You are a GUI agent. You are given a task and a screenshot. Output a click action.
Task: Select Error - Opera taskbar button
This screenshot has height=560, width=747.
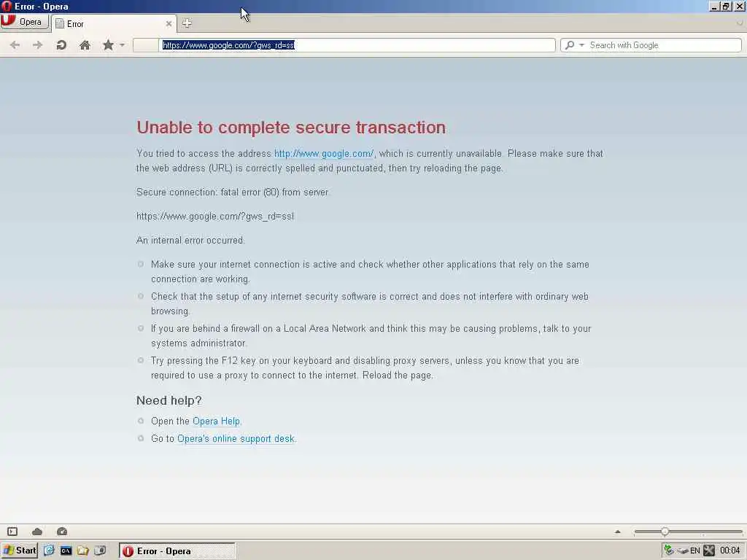pyautogui.click(x=177, y=551)
